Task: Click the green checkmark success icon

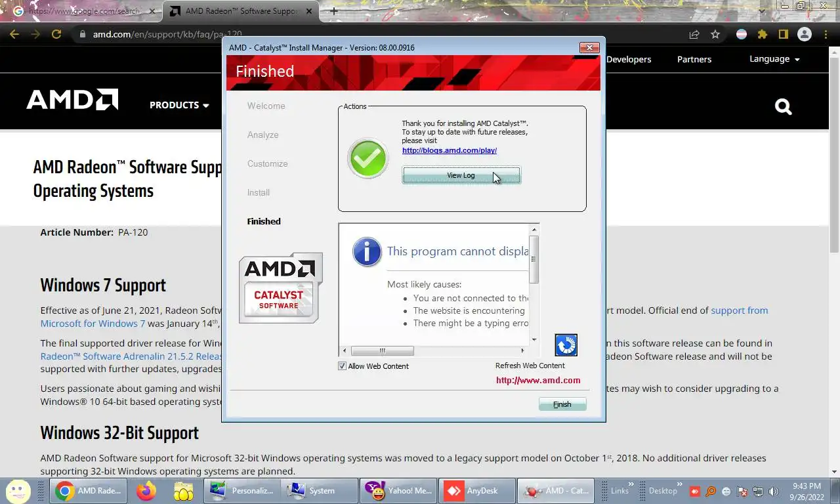Action: pos(367,158)
